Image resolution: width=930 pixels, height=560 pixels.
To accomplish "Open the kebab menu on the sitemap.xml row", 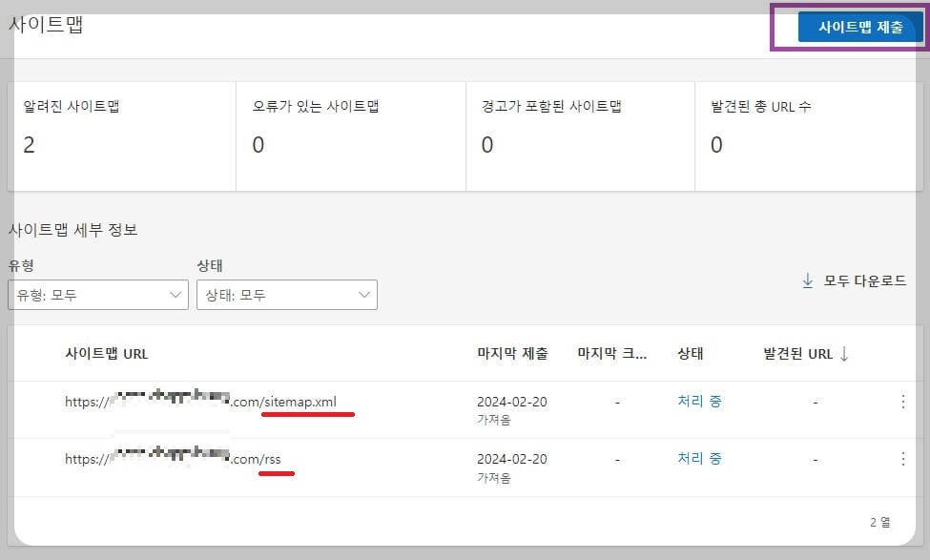I will (903, 401).
